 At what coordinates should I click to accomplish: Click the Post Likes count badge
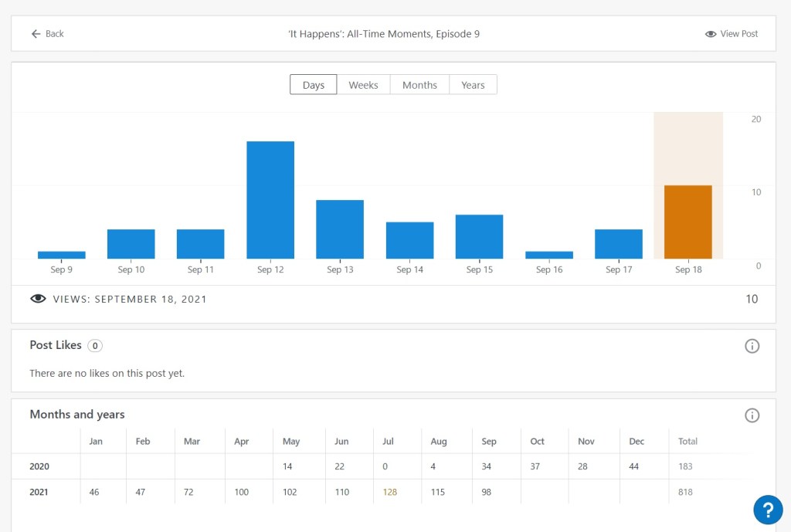point(95,346)
